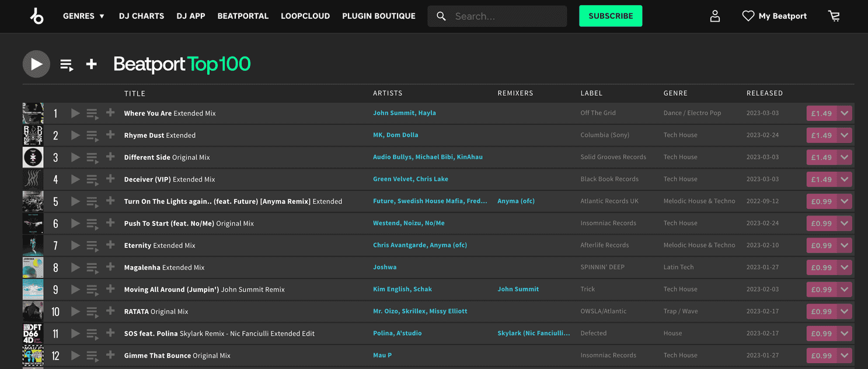
Task: Open the shopping cart
Action: pos(834,16)
